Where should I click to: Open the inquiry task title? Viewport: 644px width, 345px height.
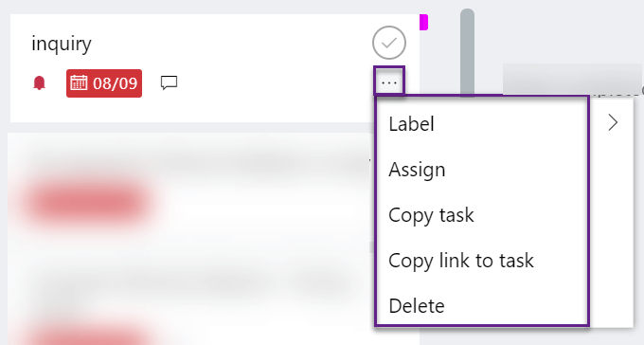(62, 44)
